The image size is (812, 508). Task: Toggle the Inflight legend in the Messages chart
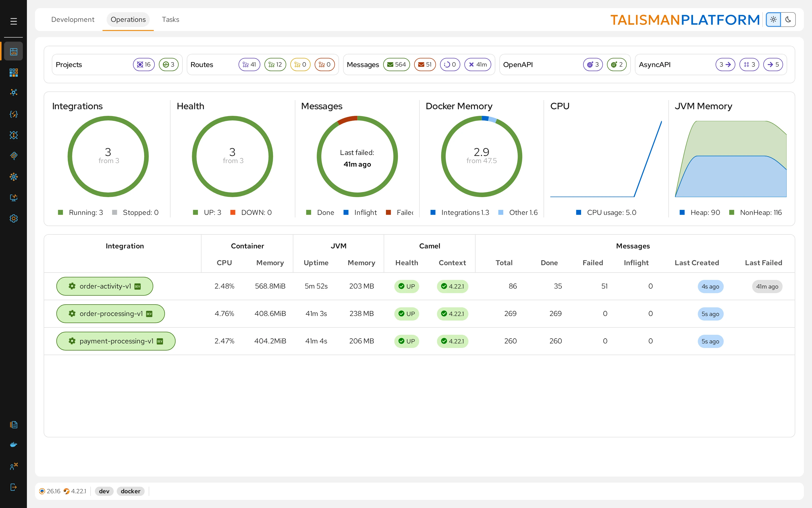tap(360, 212)
